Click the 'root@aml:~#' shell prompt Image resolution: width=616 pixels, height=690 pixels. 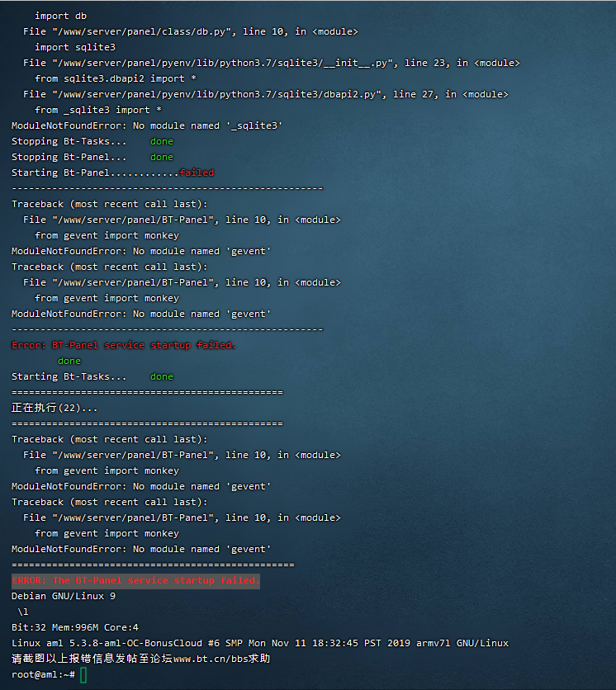point(43,674)
